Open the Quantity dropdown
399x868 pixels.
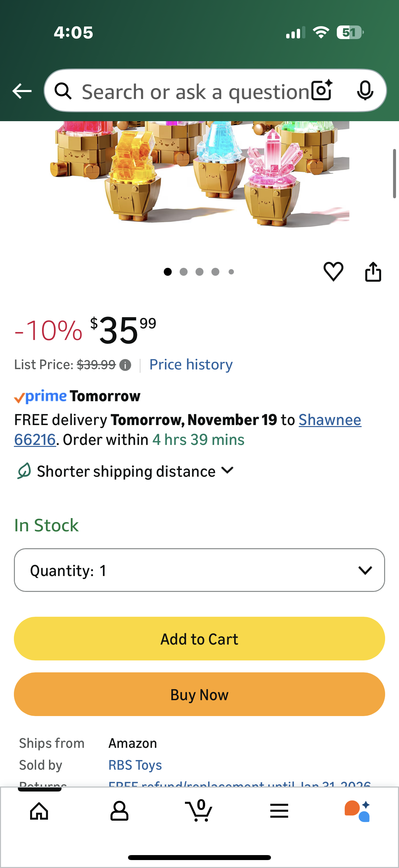coord(199,570)
